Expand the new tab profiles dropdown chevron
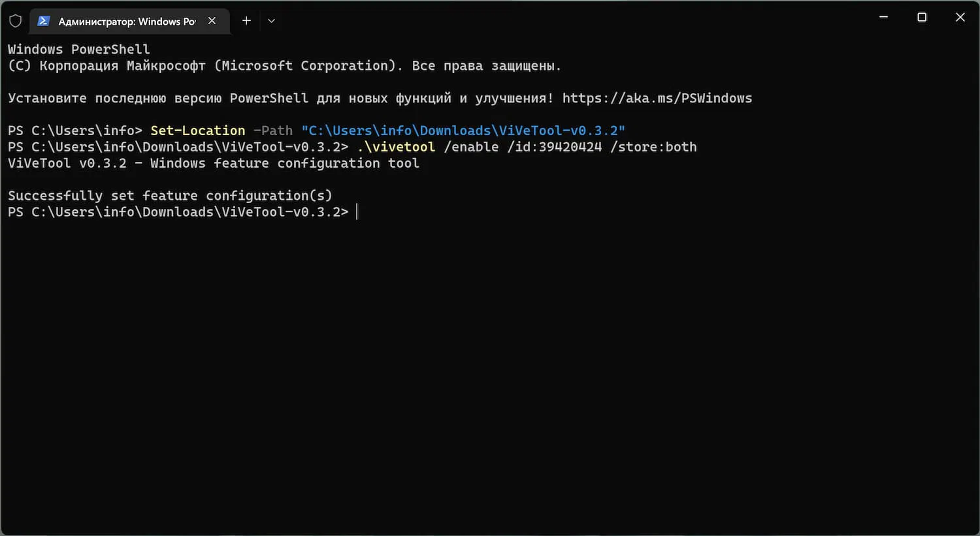This screenshot has height=536, width=980. click(272, 21)
